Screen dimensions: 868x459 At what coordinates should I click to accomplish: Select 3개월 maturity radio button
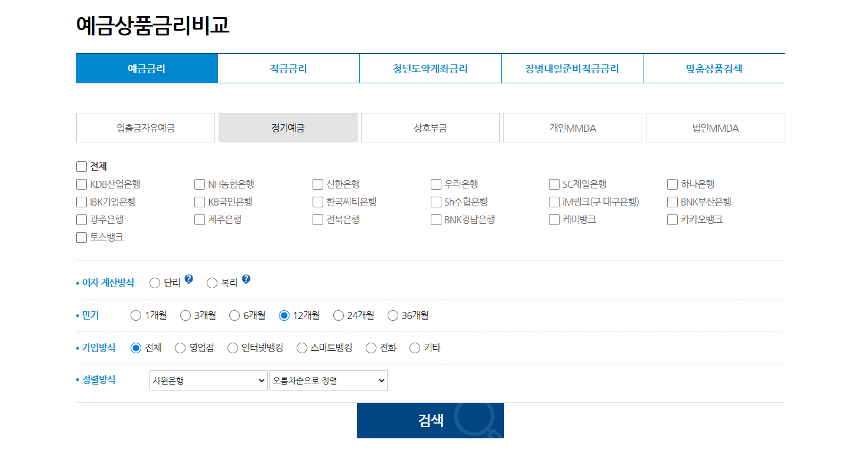(186, 315)
